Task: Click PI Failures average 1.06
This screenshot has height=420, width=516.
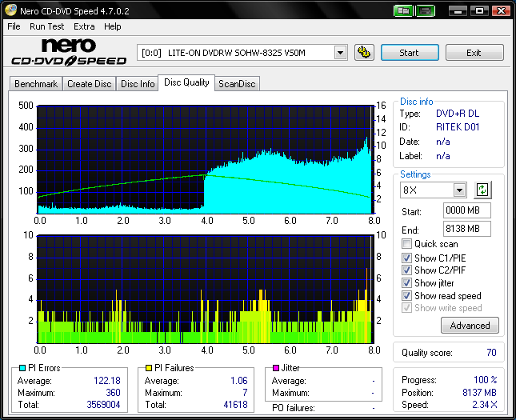Action: click(239, 381)
